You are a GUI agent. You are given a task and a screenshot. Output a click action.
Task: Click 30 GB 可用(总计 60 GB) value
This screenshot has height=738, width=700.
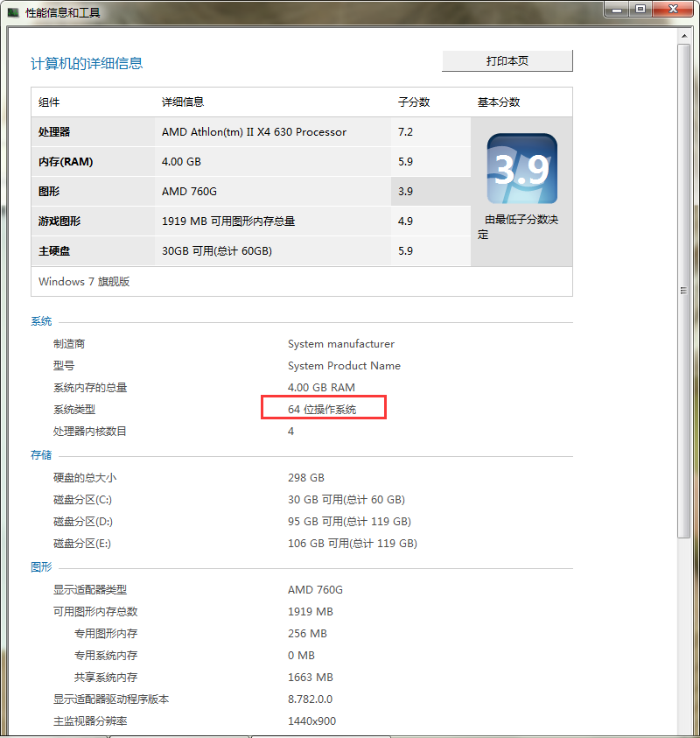click(x=346, y=499)
